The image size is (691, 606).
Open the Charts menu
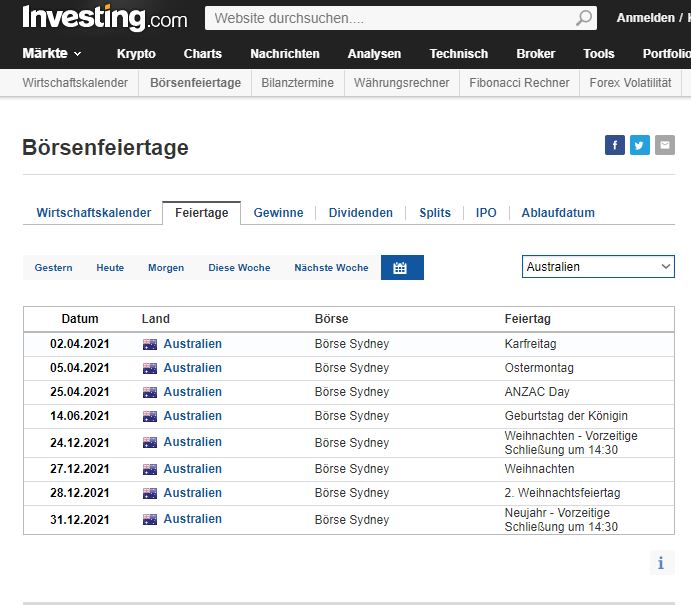point(202,53)
